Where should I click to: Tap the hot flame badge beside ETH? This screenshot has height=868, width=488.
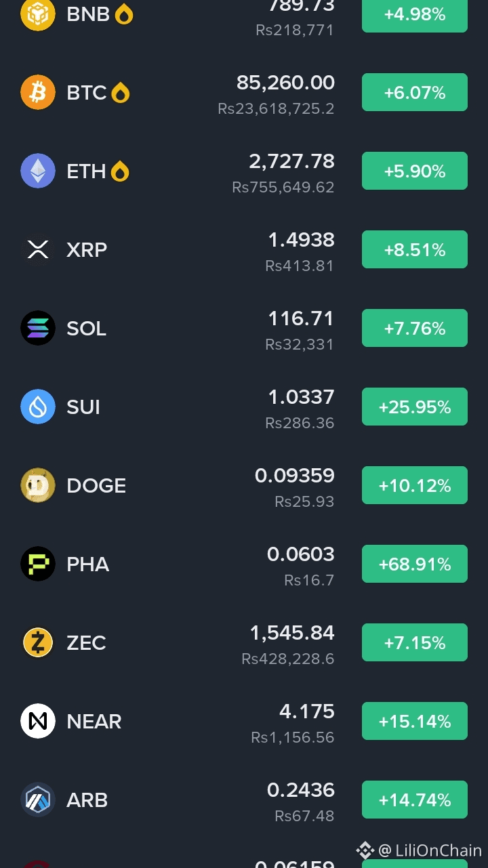[x=120, y=171]
